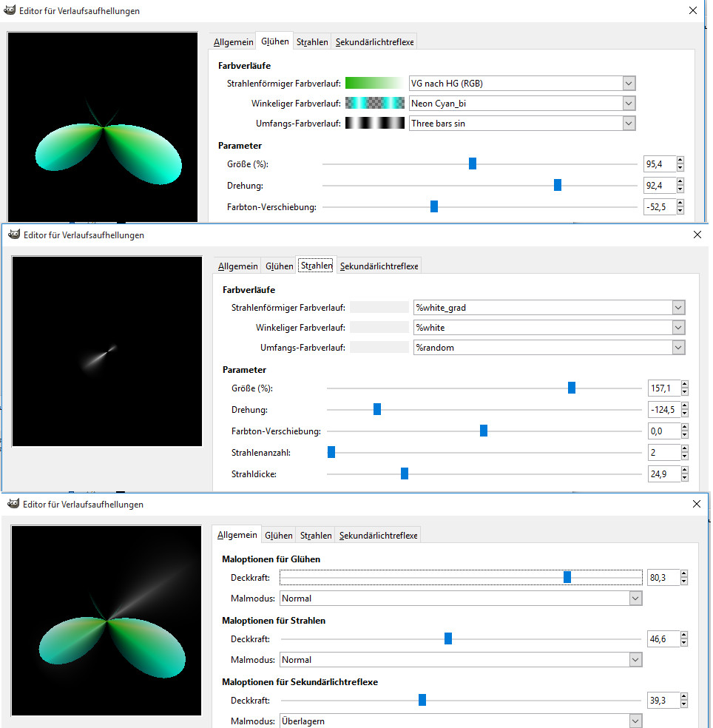Image resolution: width=713 pixels, height=728 pixels.
Task: Click the Größe value field showing 95,4
Action: (x=660, y=164)
